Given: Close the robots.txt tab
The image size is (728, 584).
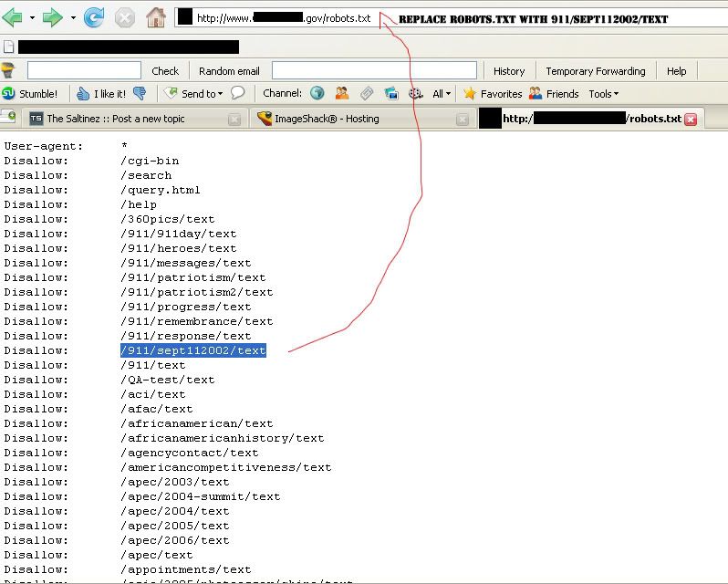Looking at the screenshot, I should (x=691, y=119).
